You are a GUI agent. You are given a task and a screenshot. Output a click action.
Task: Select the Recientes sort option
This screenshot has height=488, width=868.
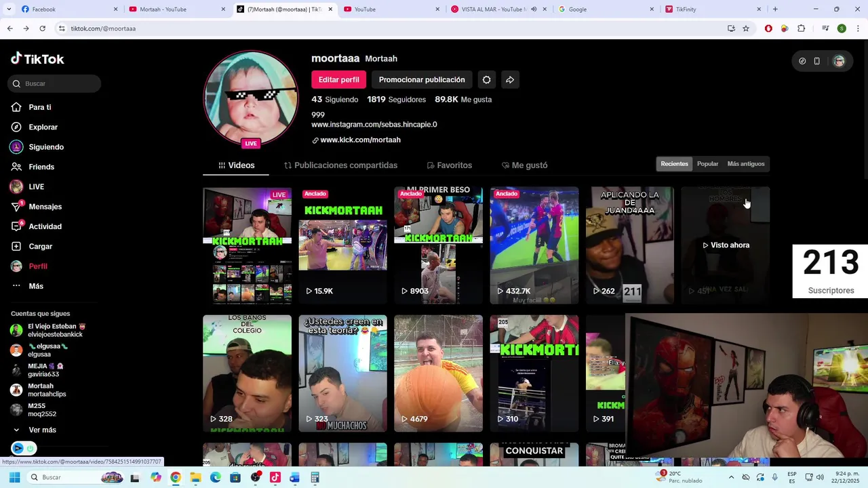[674, 164]
